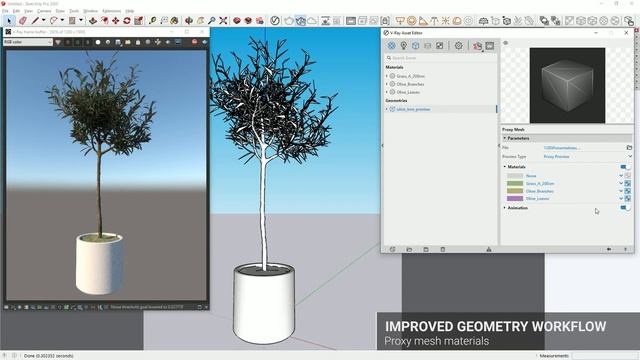This screenshot has height=360, width=640.
Task: Click the proxy file path value
Action: tap(562, 148)
